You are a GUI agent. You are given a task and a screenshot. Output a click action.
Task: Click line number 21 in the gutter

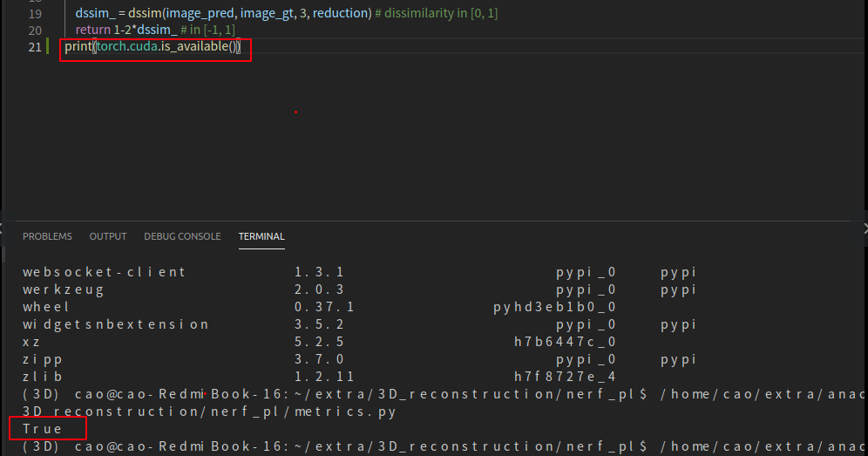click(35, 47)
